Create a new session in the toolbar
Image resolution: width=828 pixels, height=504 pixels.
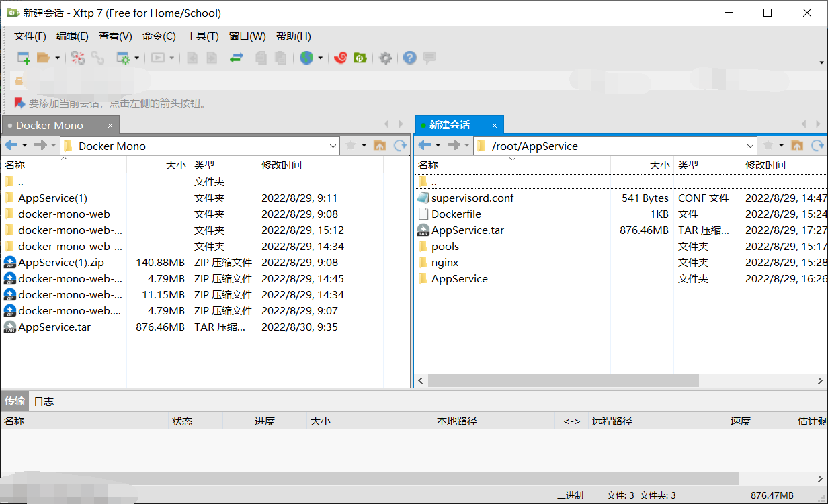coord(22,58)
